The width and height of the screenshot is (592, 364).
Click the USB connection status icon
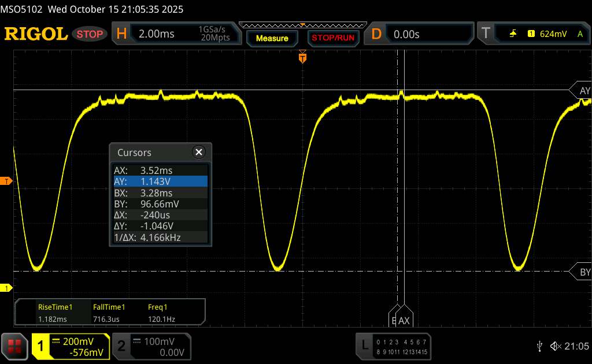[x=539, y=346]
